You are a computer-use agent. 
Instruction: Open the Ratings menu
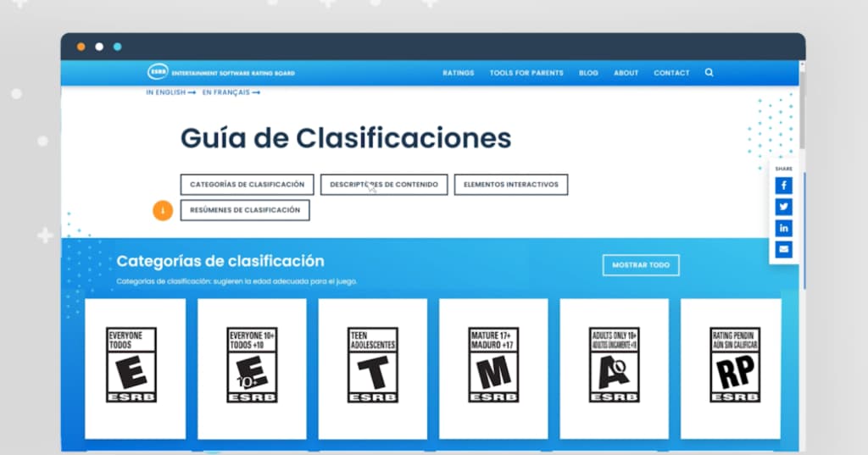[x=459, y=73]
